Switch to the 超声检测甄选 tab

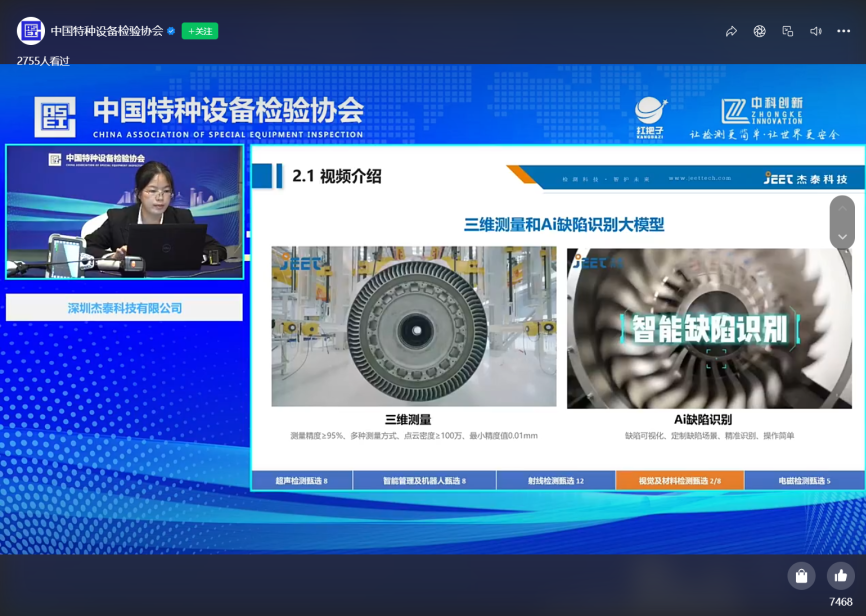coord(297,479)
